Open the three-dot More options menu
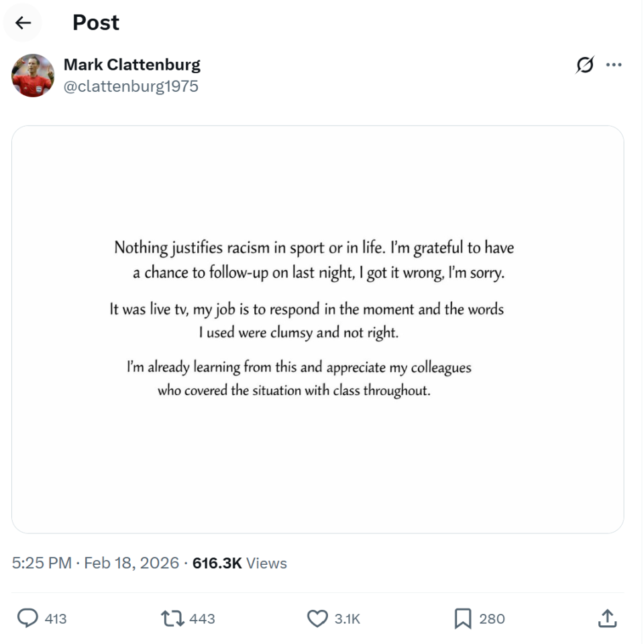This screenshot has width=644, height=644. pyautogui.click(x=614, y=65)
